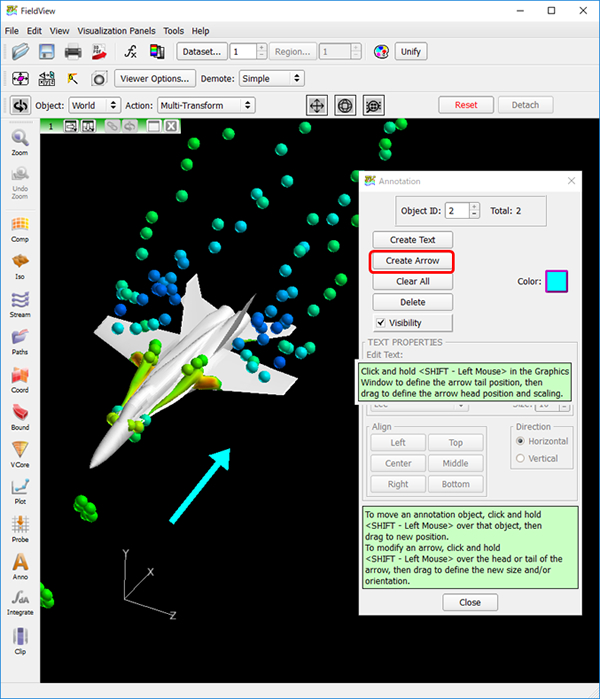
Task: Open the Tools menu
Action: 174,31
